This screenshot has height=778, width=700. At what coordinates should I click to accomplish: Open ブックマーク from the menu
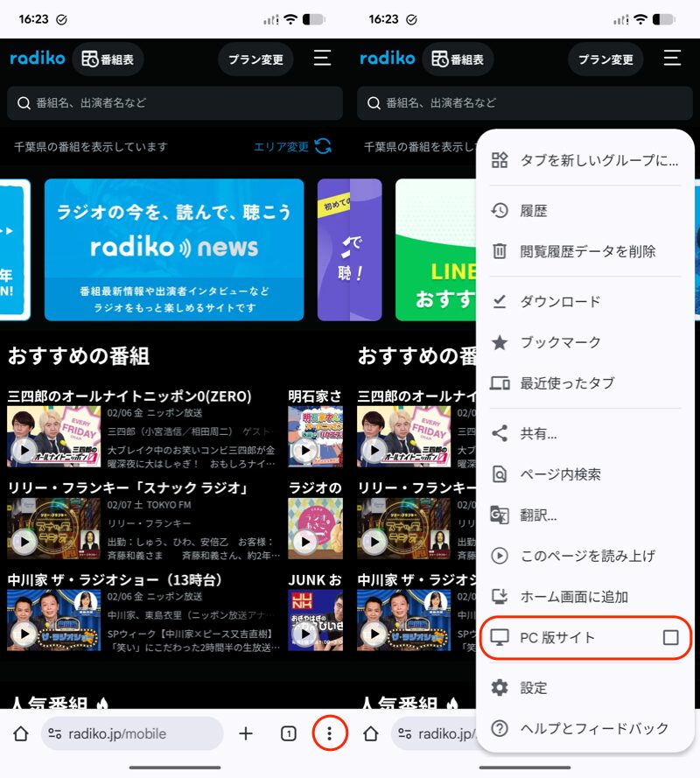pos(560,342)
